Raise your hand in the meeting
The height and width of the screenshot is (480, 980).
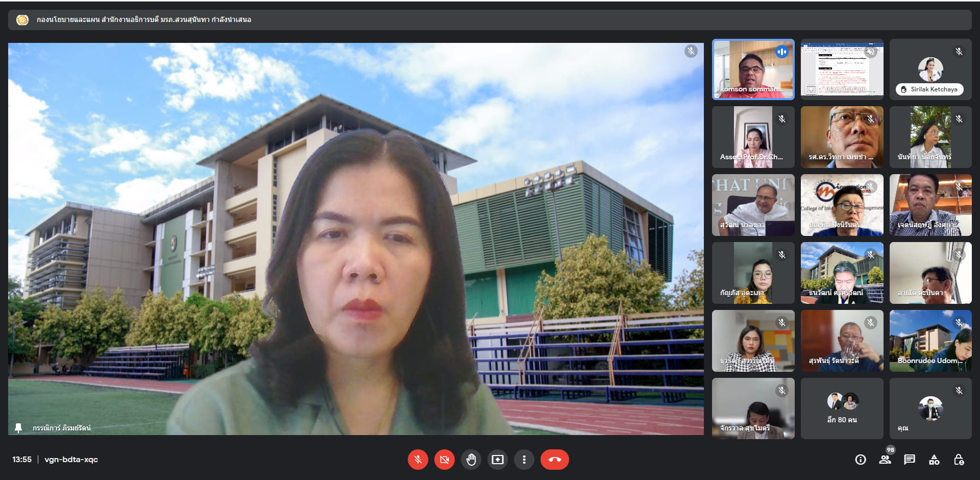pyautogui.click(x=471, y=460)
